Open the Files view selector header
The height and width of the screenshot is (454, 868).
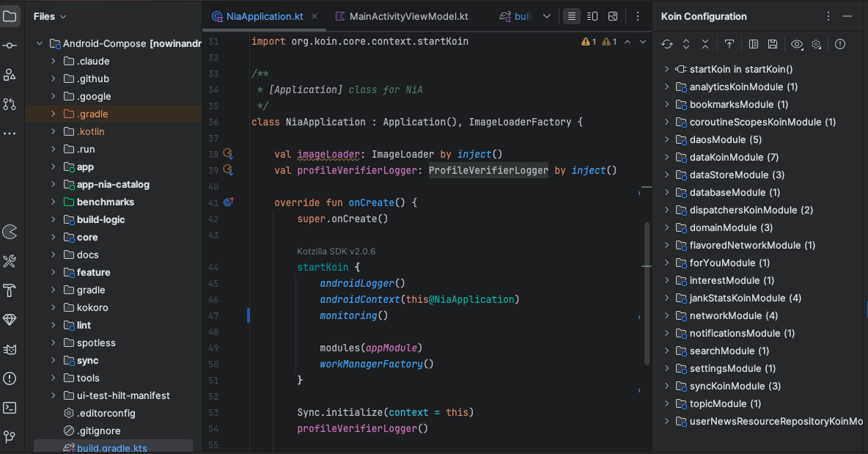click(50, 16)
